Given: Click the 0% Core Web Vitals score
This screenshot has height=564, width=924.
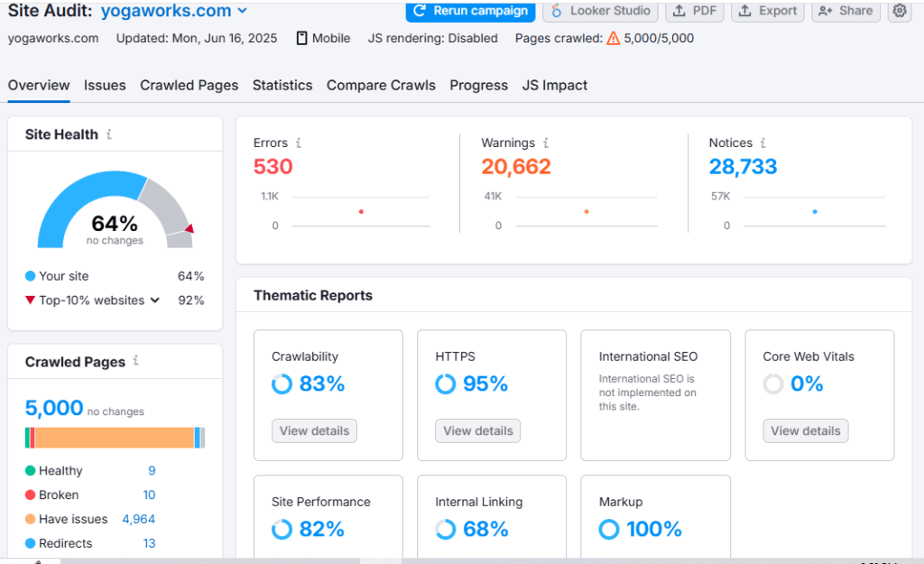Looking at the screenshot, I should [x=807, y=384].
